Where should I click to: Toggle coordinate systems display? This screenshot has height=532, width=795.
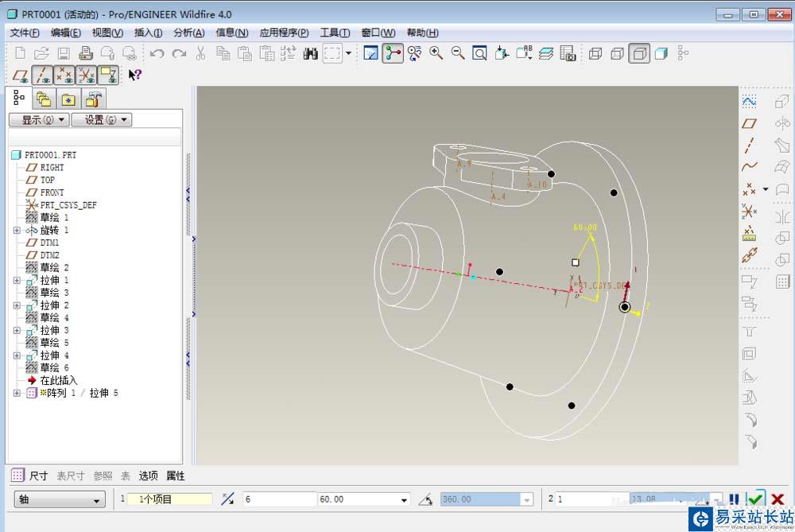pos(87,75)
